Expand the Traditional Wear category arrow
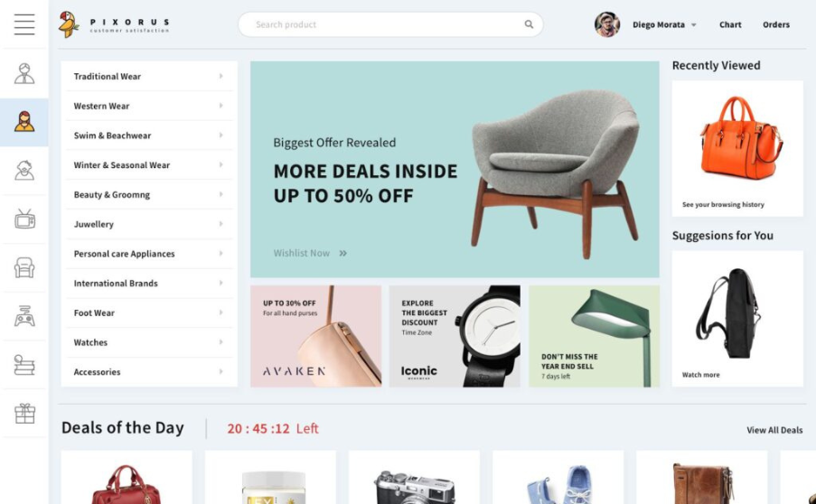This screenshot has height=504, width=816. point(221,76)
